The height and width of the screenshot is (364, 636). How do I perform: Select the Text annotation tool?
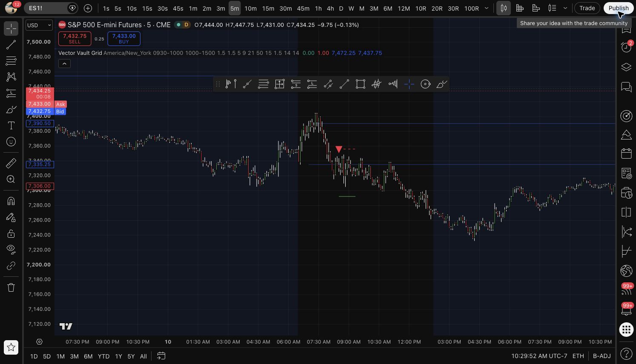tap(11, 125)
